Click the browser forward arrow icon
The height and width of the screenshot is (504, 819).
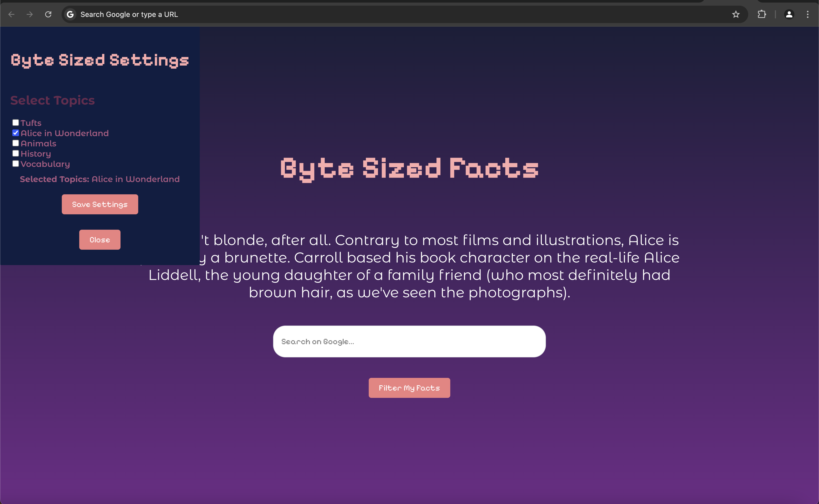(30, 14)
